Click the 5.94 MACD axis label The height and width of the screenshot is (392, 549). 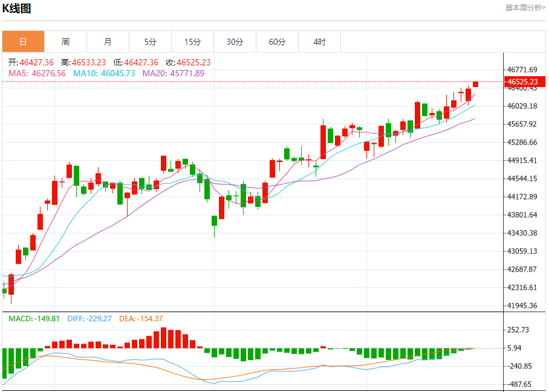tap(515, 348)
